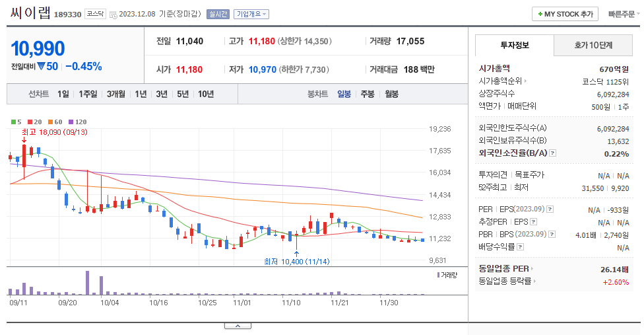Select the 일봉 candlestick chart

click(344, 94)
